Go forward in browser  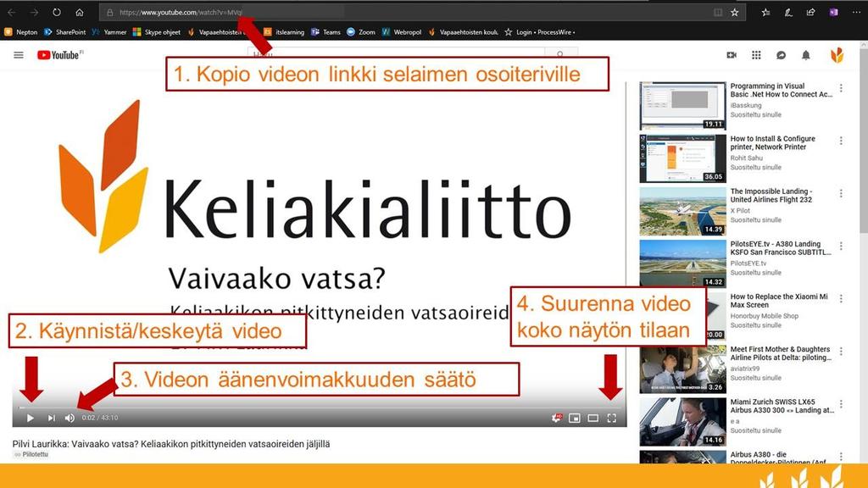(x=34, y=12)
